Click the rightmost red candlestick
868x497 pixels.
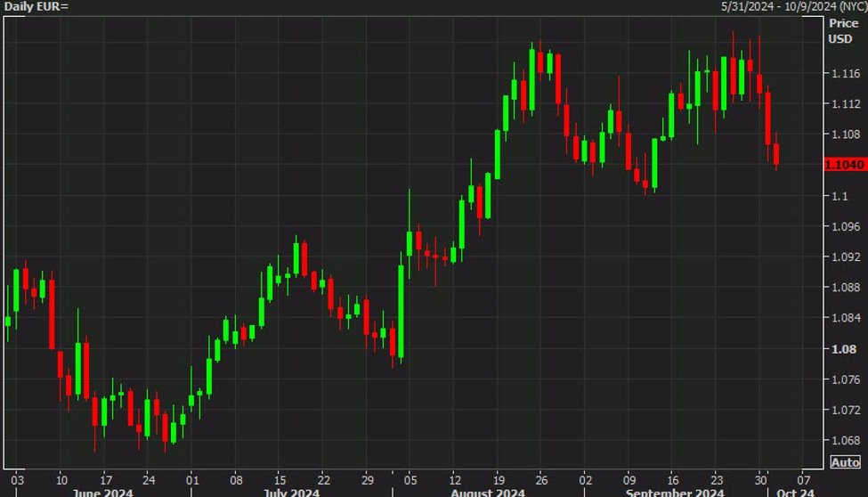(776, 153)
